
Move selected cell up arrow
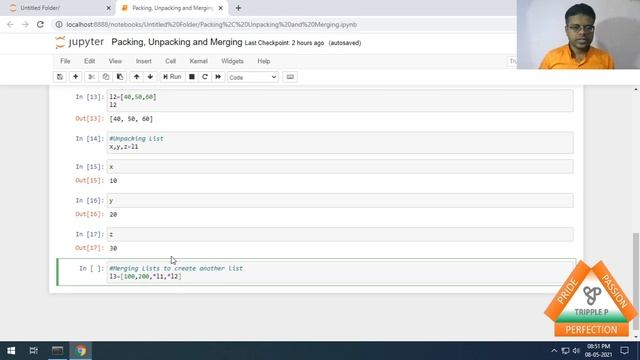136,77
